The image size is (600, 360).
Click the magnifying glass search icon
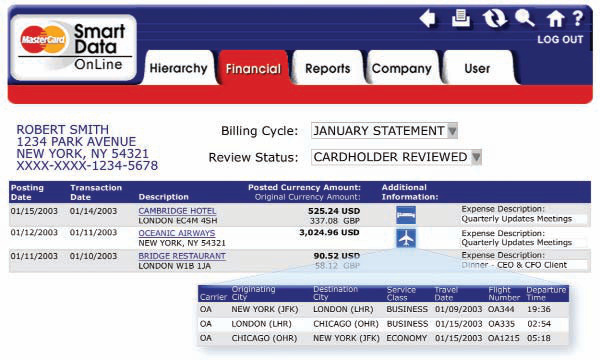[x=525, y=18]
